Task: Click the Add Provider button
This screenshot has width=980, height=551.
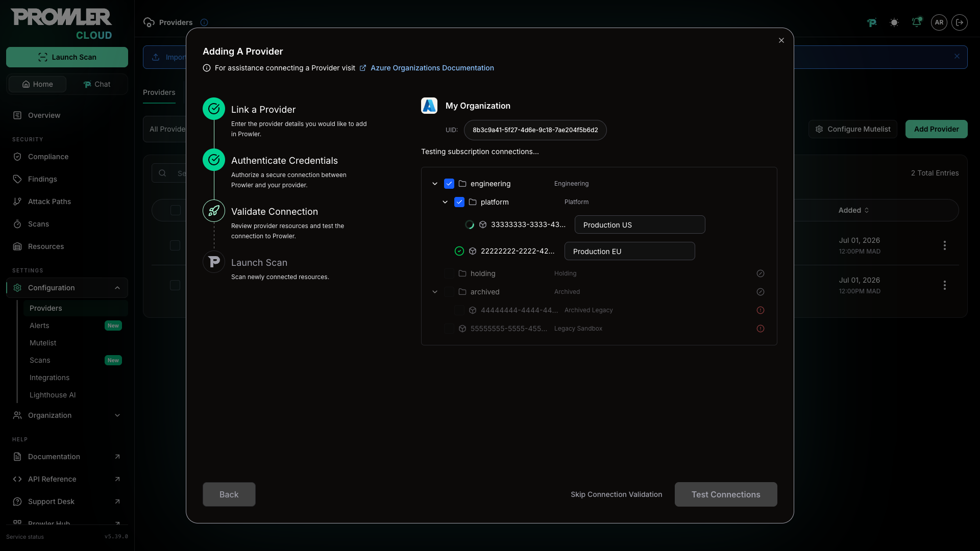Action: click(x=936, y=129)
